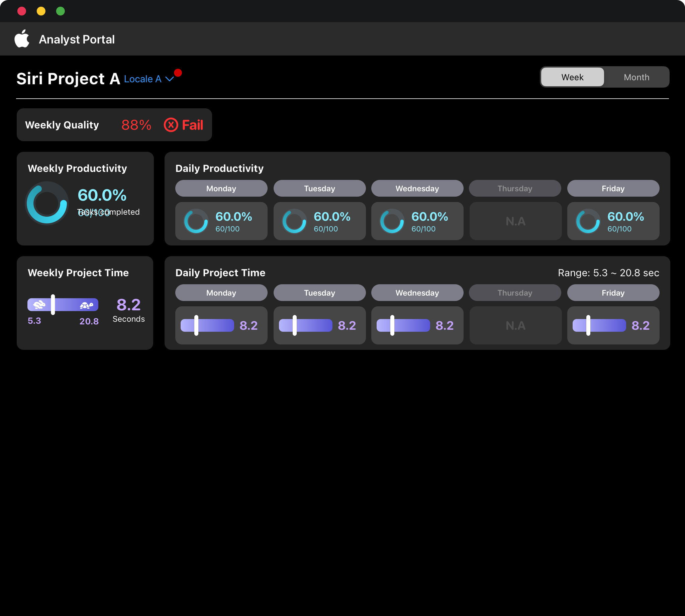Click Friday's 60/100 task count

click(619, 229)
